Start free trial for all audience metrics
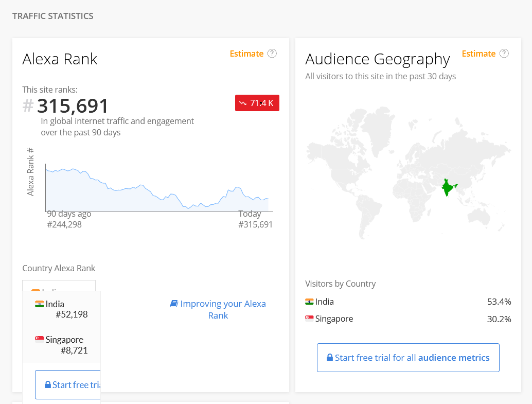532x404 pixels. 408,358
